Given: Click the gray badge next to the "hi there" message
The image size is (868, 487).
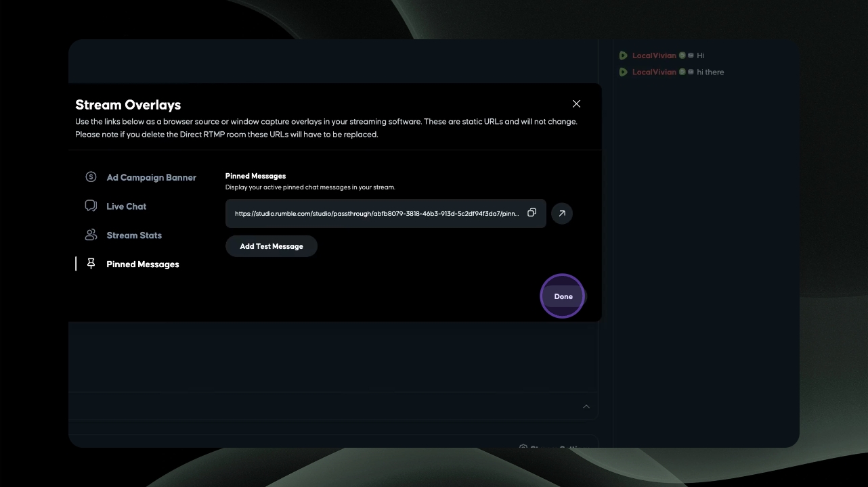Looking at the screenshot, I should tap(691, 72).
